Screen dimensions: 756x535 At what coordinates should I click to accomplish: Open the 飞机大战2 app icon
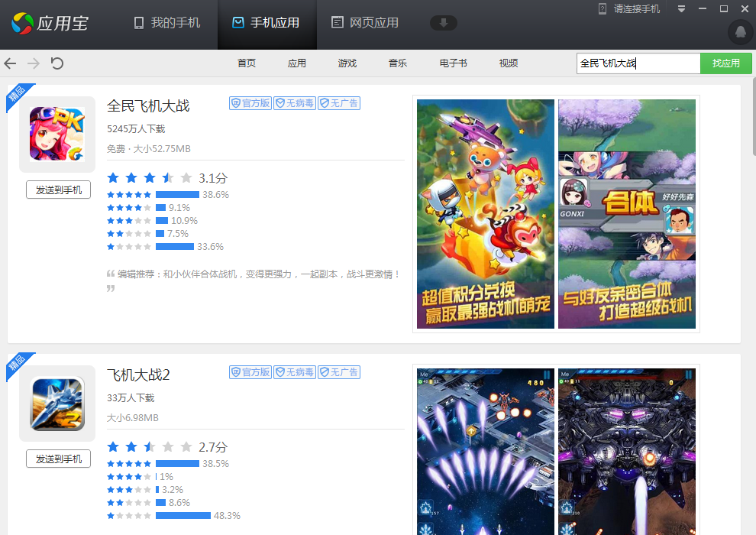click(57, 404)
